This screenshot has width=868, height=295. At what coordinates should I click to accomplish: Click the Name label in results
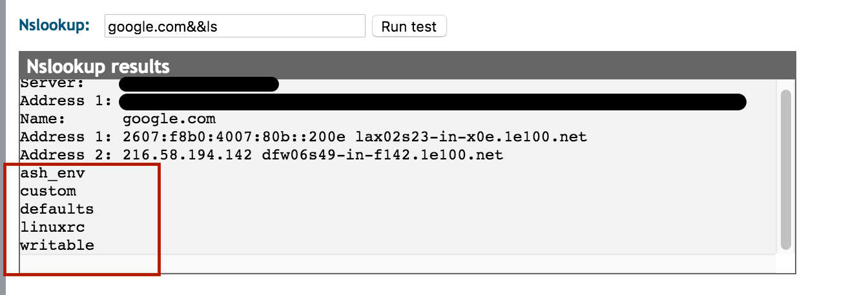[43, 119]
